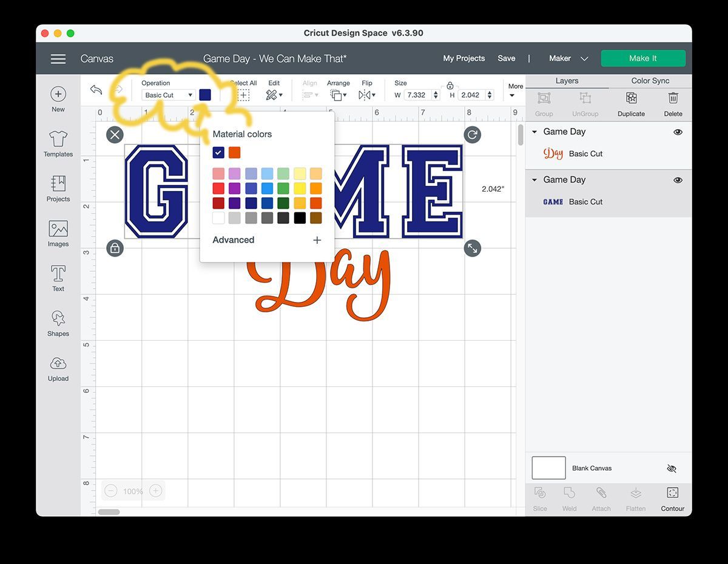This screenshot has width=728, height=564.
Task: Choose the brown color swatch
Action: coord(316,218)
